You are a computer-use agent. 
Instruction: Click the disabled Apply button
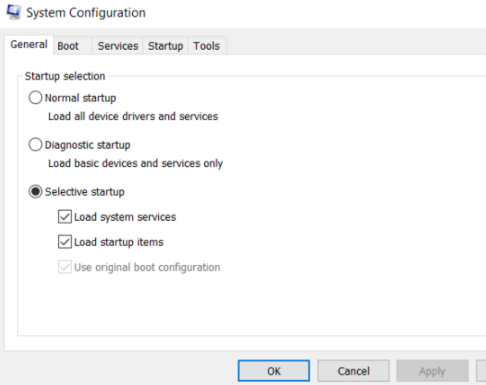coord(432,371)
